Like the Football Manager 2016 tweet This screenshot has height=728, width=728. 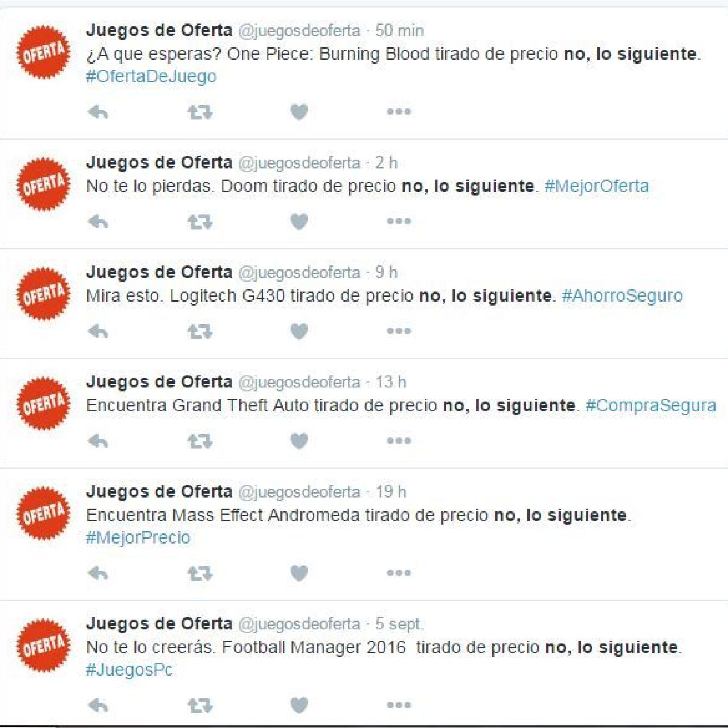coord(299,705)
